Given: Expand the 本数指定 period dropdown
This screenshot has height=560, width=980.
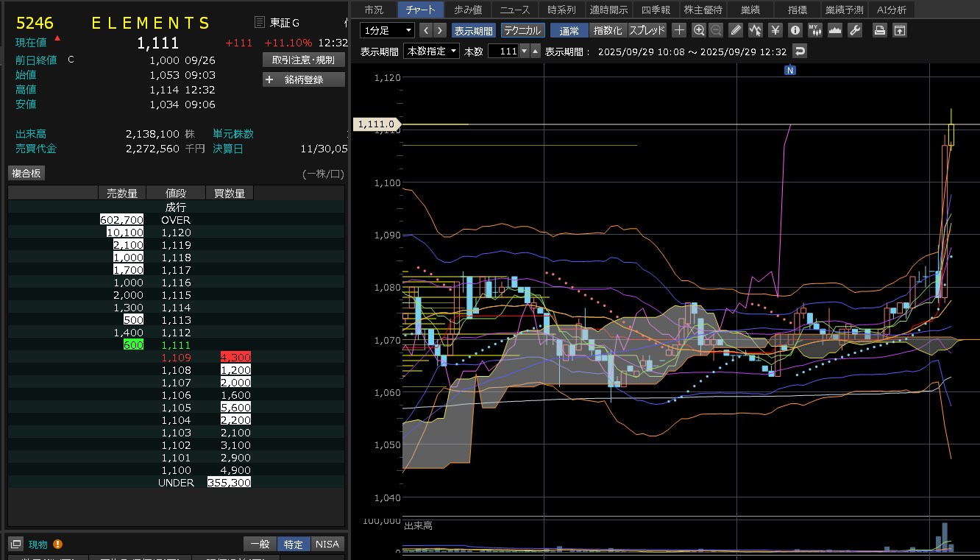Looking at the screenshot, I should 432,51.
